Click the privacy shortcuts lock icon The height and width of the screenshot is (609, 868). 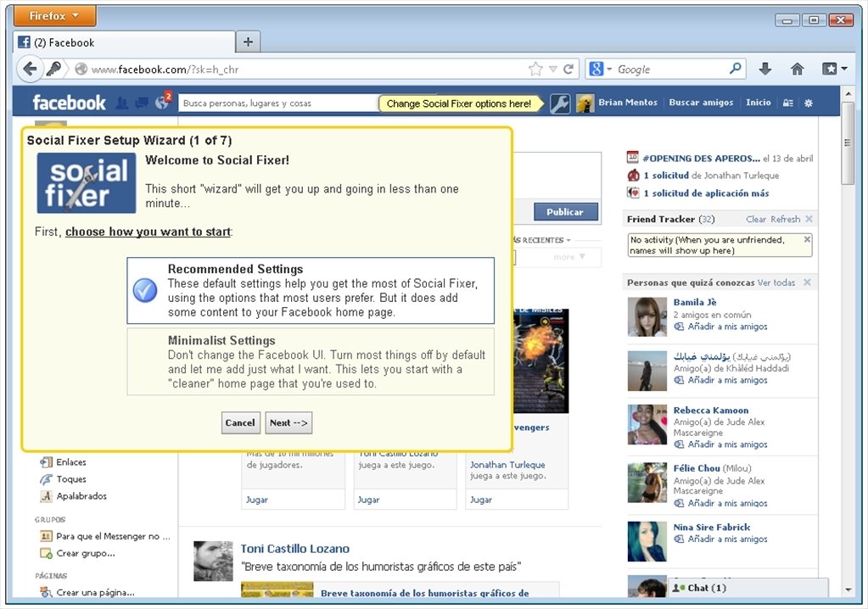[x=787, y=103]
